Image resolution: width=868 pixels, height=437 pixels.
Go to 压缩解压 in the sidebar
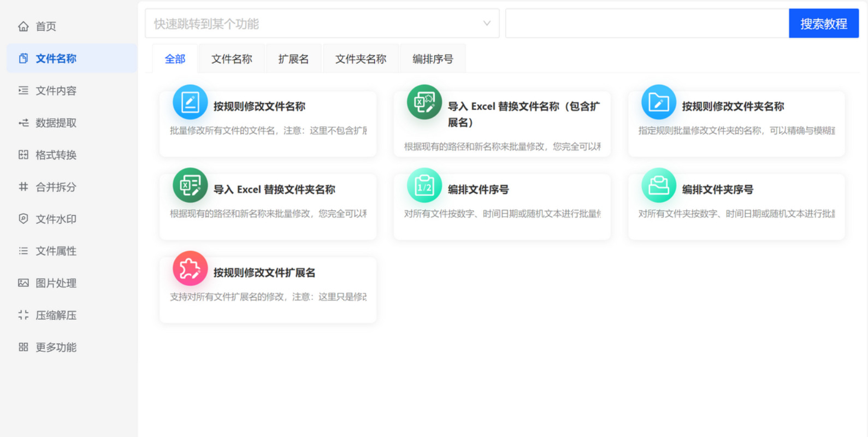pos(72,315)
